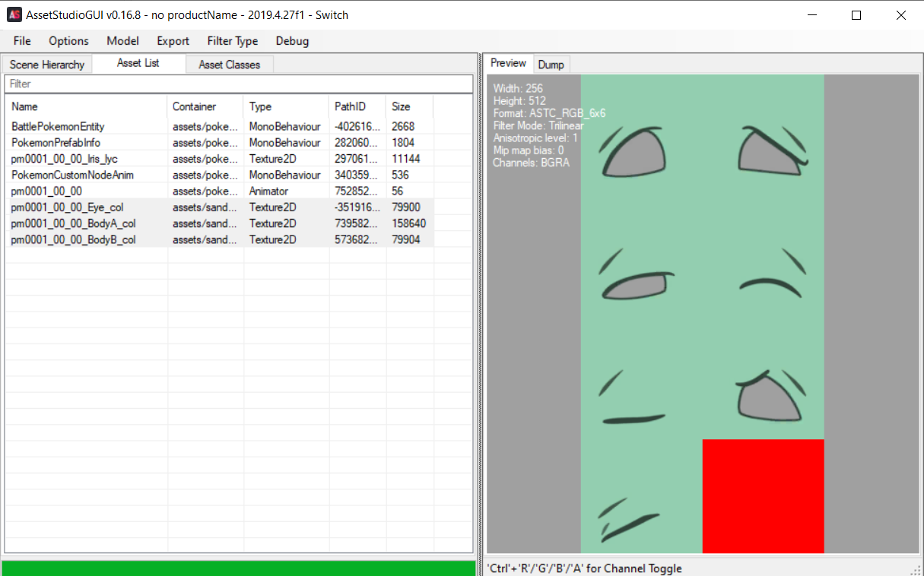924x576 pixels.
Task: Click the Format: ASTC_RGB_6x6 info text
Action: pyautogui.click(x=549, y=113)
